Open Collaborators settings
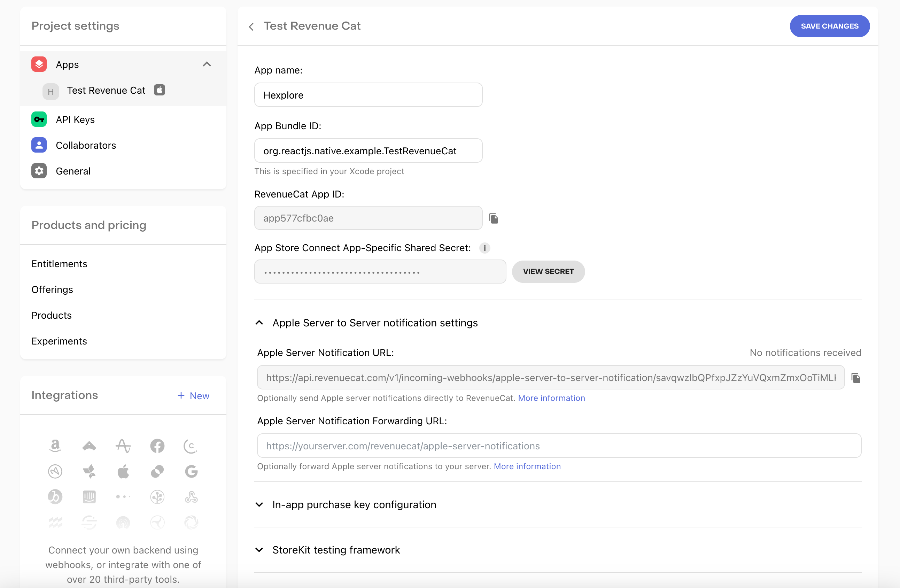Screen dimensions: 900x588 pyautogui.click(x=86, y=145)
